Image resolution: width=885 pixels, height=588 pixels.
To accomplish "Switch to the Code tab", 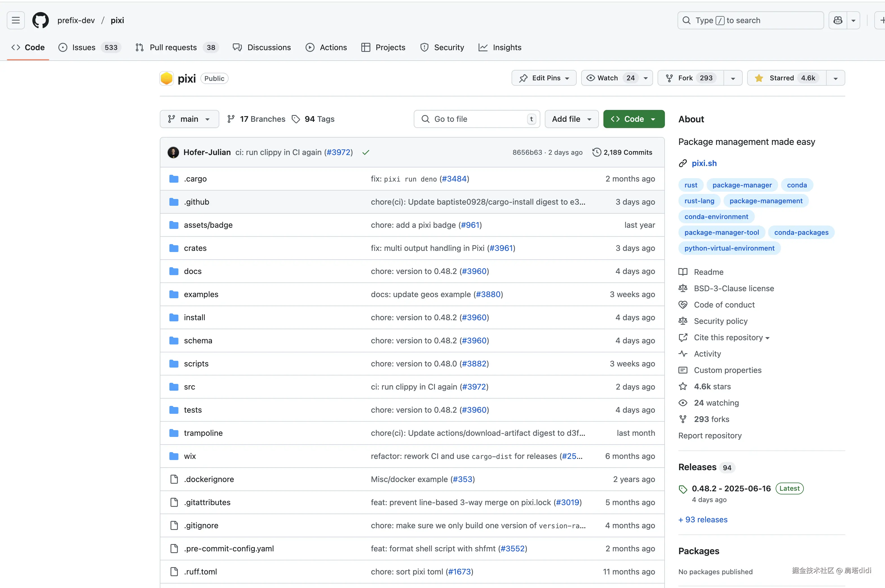I will [x=28, y=47].
